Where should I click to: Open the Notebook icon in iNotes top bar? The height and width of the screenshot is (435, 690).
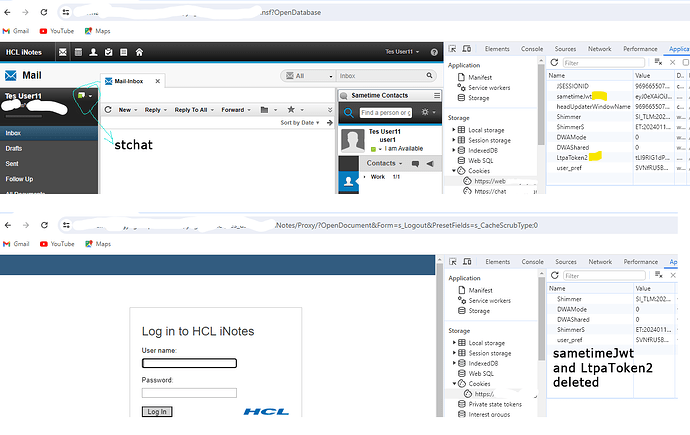[x=124, y=52]
